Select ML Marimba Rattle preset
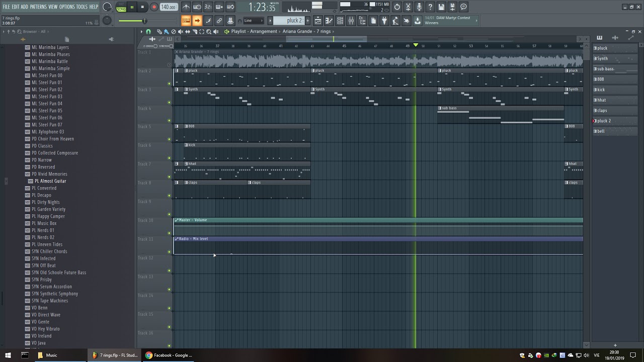644x362 pixels. tap(50, 61)
